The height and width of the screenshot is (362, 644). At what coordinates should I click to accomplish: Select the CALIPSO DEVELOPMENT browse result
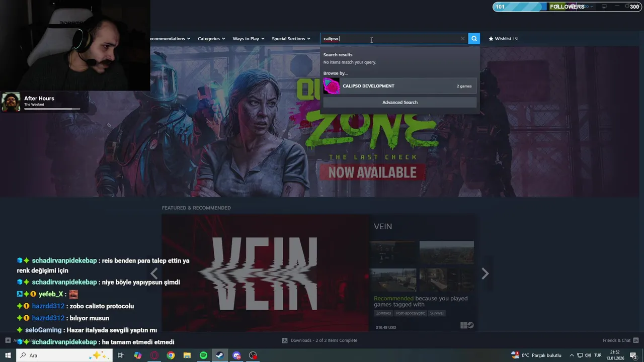pyautogui.click(x=399, y=86)
